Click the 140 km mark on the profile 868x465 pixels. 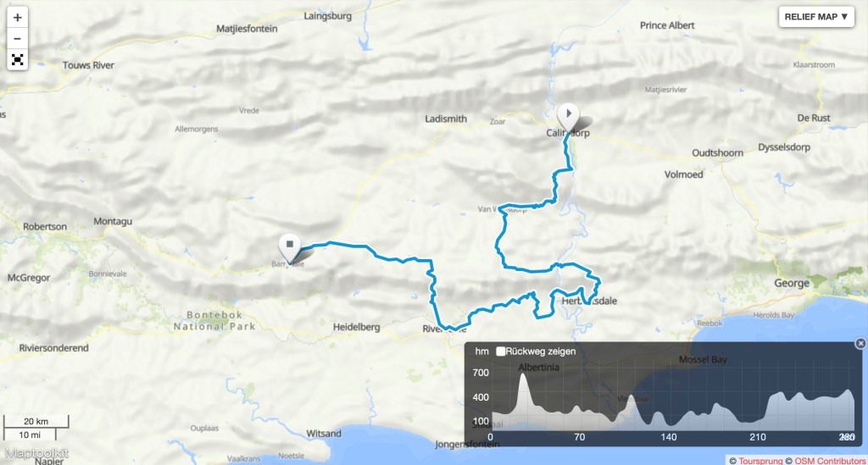click(668, 437)
